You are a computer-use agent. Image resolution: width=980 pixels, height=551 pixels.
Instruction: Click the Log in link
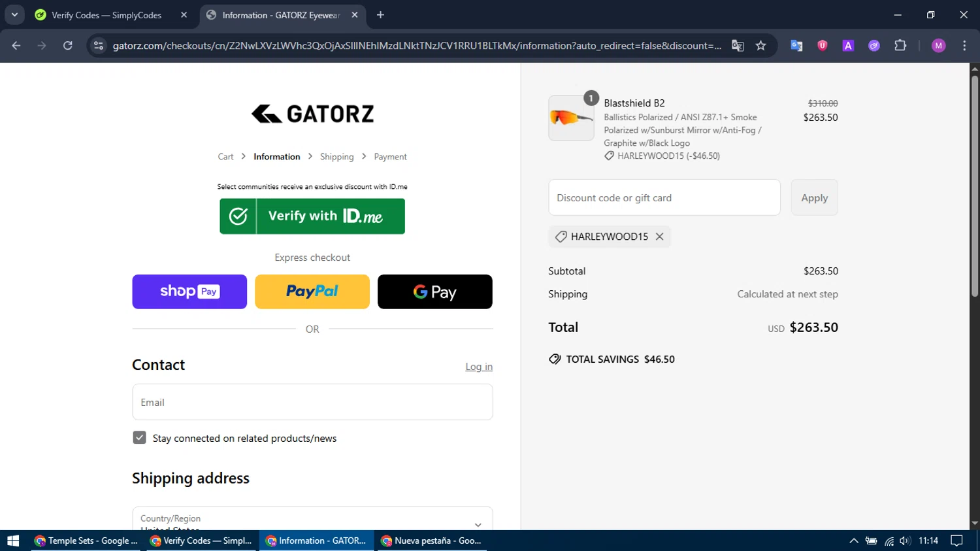(x=479, y=367)
